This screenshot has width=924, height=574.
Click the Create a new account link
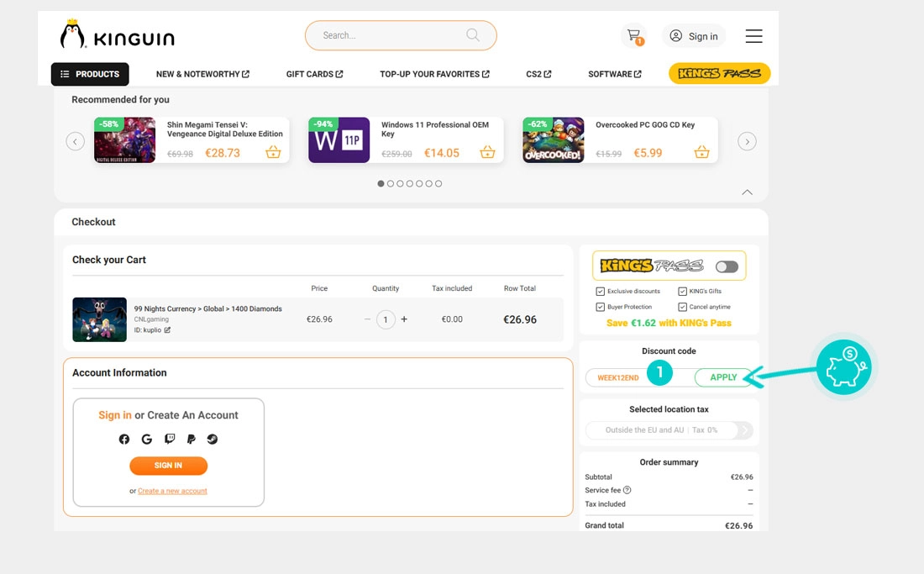(x=172, y=491)
